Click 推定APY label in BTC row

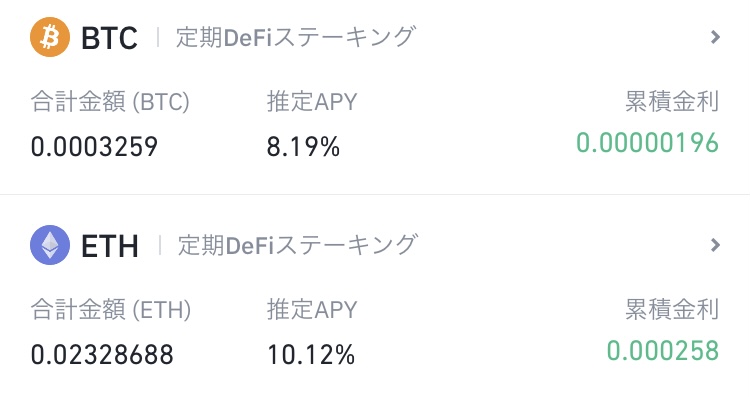click(312, 101)
